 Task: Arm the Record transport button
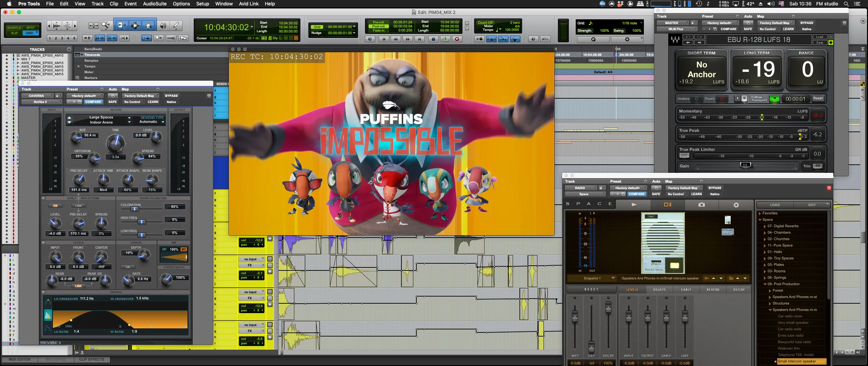(x=457, y=39)
